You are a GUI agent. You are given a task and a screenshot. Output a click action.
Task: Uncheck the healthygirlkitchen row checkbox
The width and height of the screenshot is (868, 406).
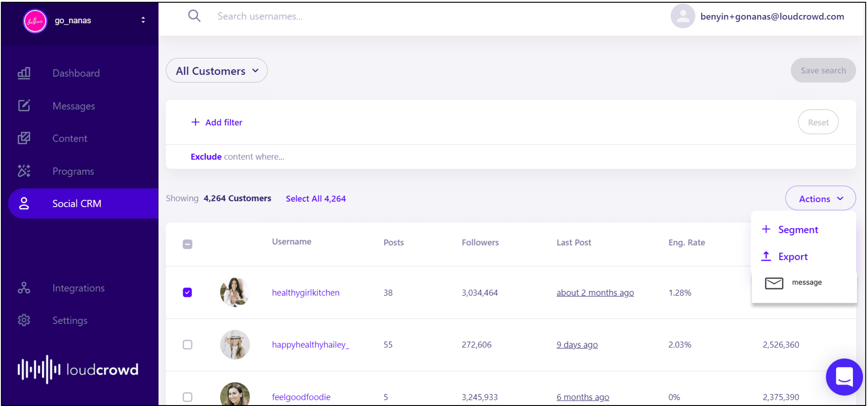tap(187, 292)
